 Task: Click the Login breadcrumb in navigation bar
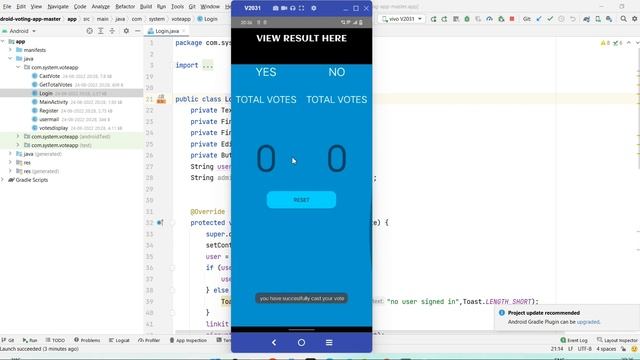pos(208,19)
